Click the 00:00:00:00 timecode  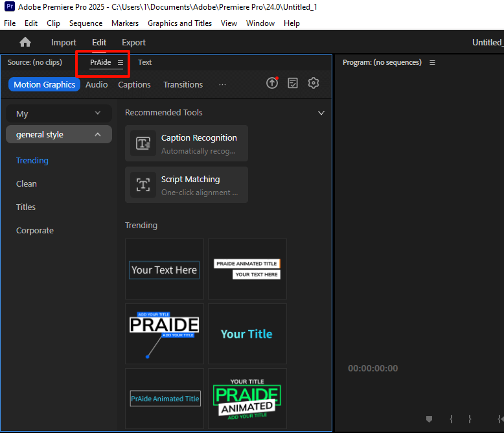pyautogui.click(x=373, y=368)
